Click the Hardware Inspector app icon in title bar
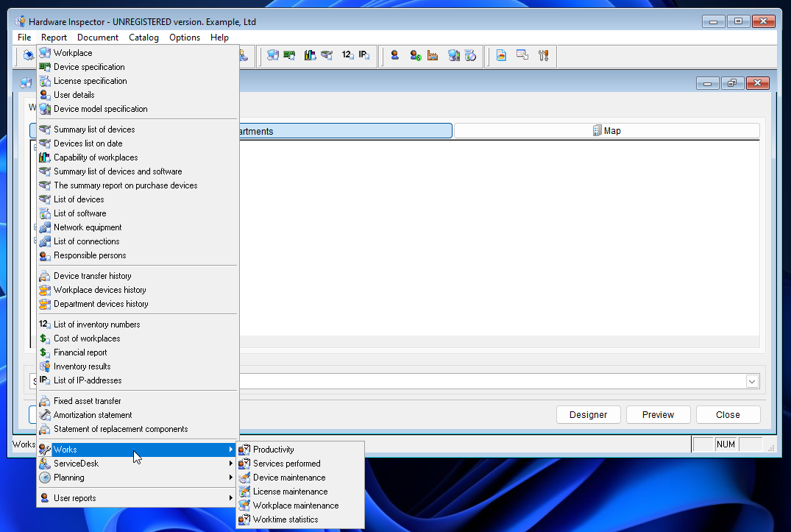Screen dimensions: 791x532 coord(20,21)
